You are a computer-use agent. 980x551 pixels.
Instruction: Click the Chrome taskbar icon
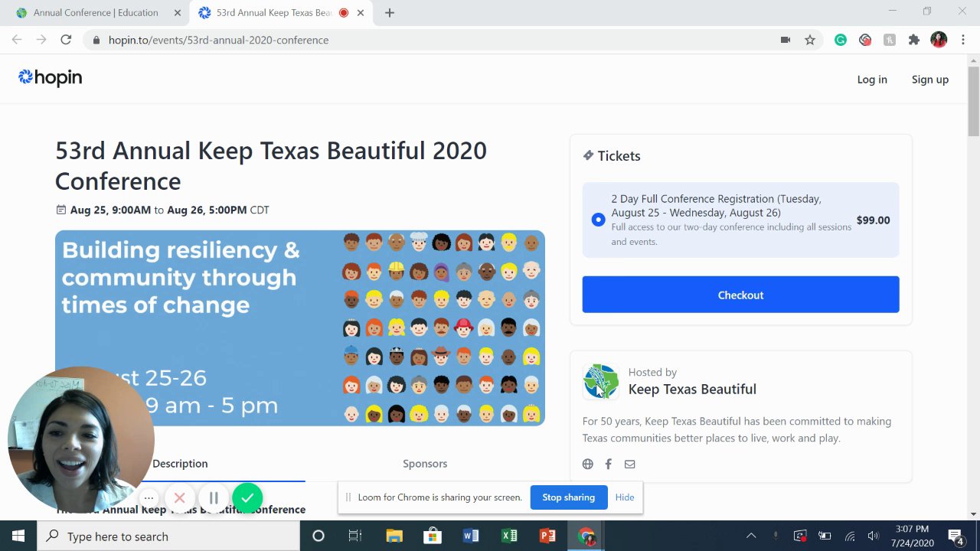click(x=586, y=536)
